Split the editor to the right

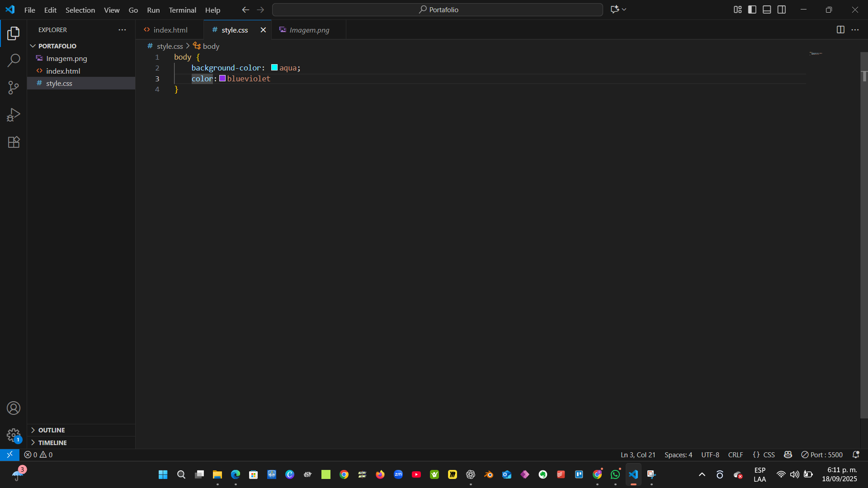tap(840, 30)
